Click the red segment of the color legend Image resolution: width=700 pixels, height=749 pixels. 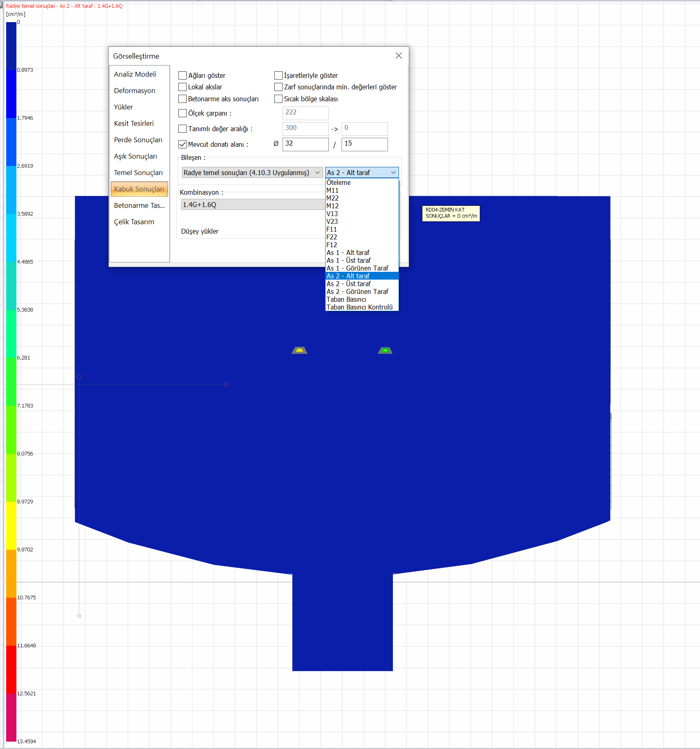[11, 669]
